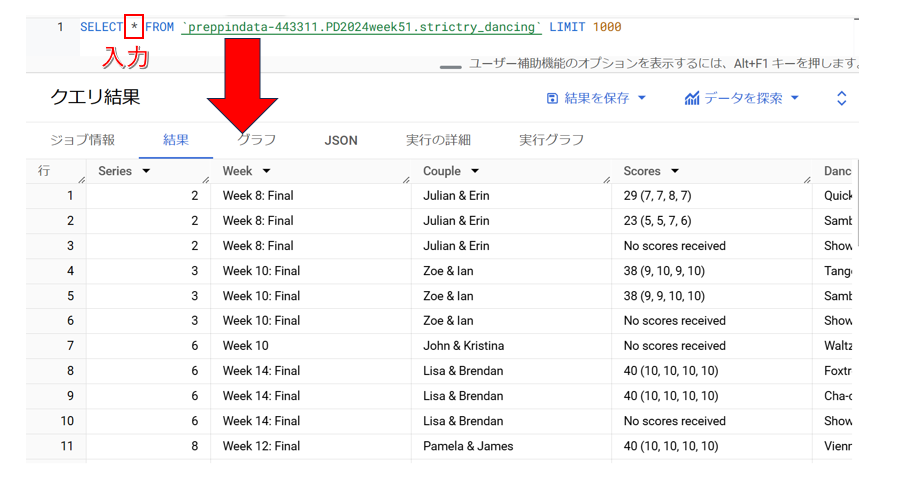Switch to the グラフ tab
Screen dimensions: 904x493
257,140
